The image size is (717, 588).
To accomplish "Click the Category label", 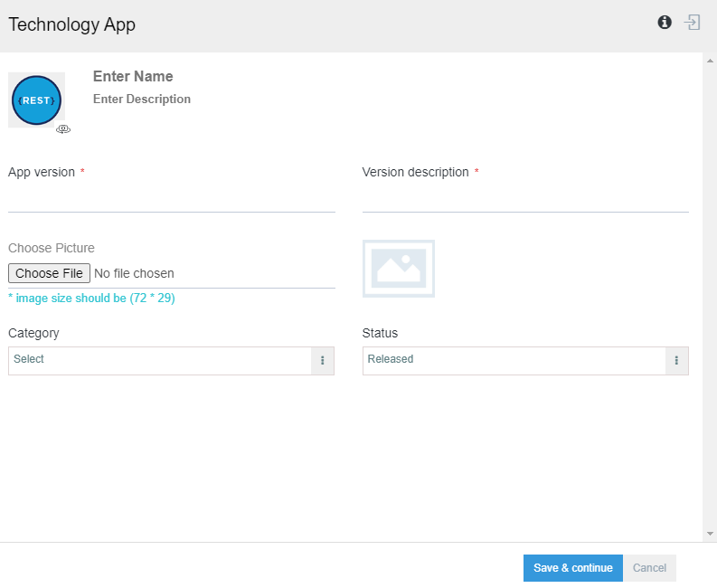I will pos(33,333).
